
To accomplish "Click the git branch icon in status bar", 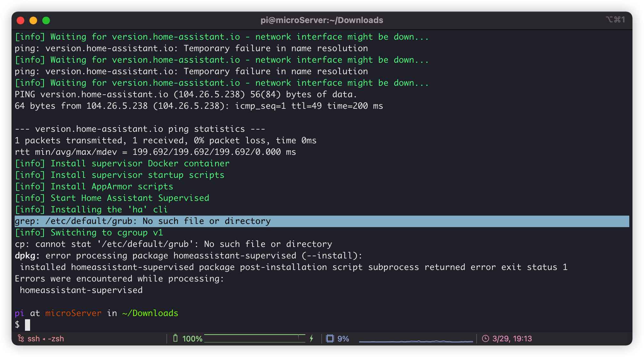I will 21,338.
